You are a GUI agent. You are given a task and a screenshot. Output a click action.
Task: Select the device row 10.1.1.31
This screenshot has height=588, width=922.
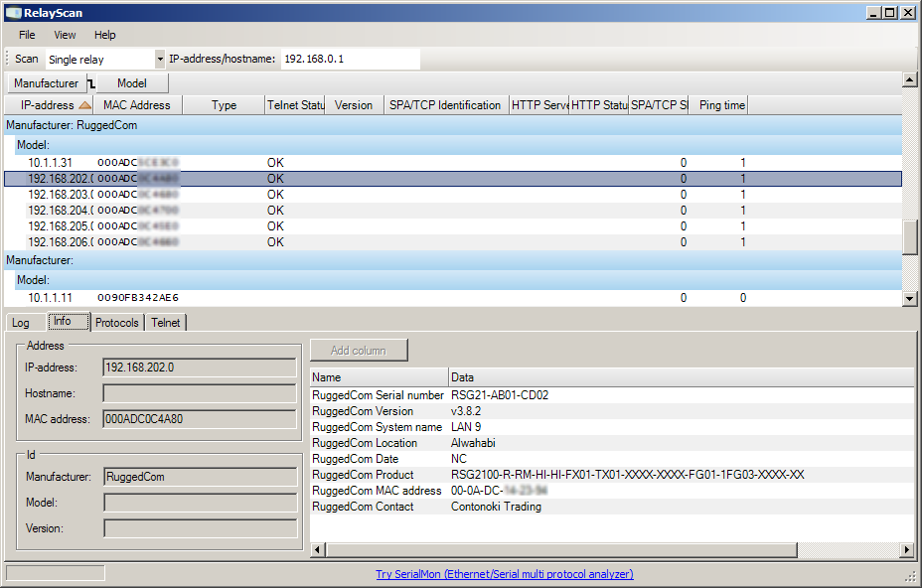[x=453, y=162]
